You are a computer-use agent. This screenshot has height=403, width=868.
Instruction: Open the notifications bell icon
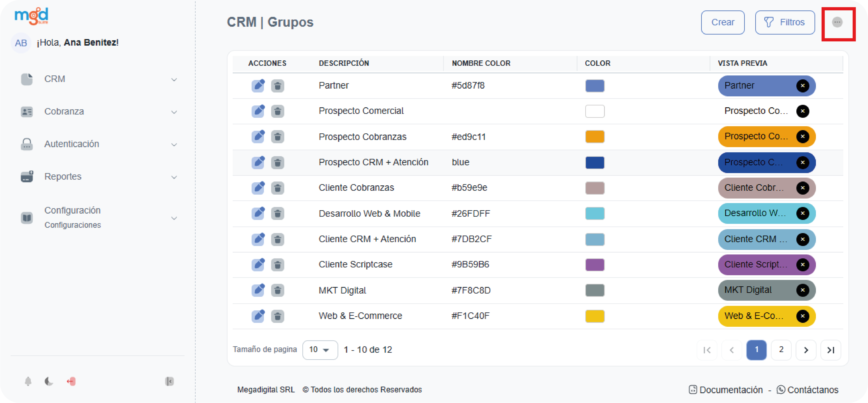[x=28, y=381]
